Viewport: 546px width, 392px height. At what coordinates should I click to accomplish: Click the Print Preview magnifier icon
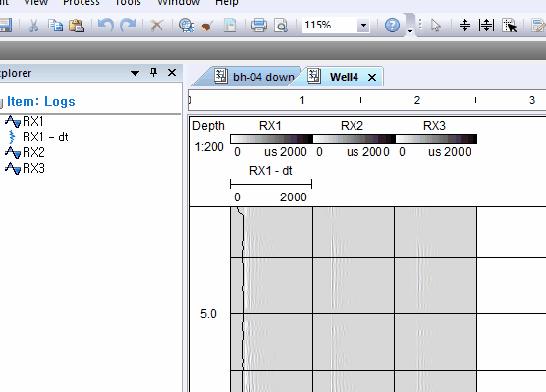tap(281, 26)
